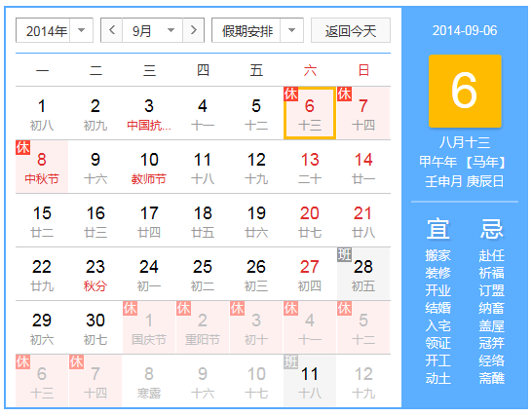
Task: Pick September 30 初七
Action: click(x=95, y=327)
